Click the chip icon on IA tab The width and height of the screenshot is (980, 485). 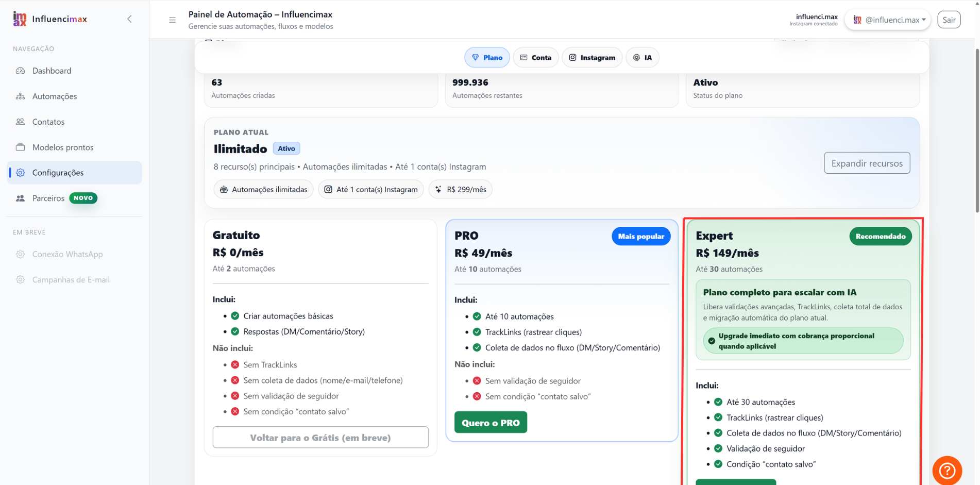click(636, 57)
